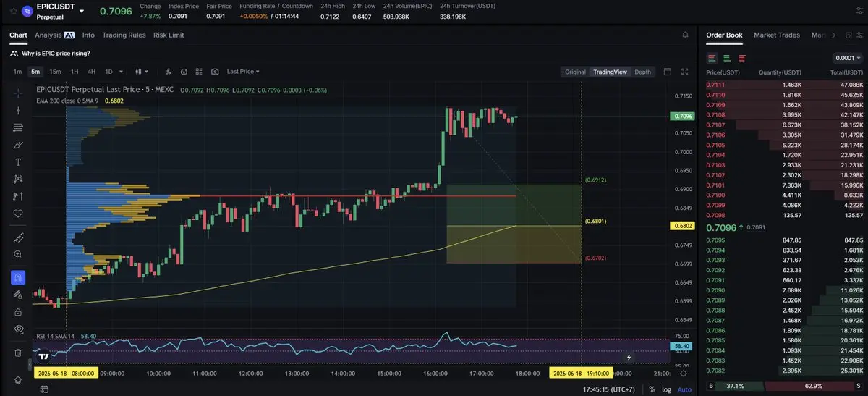The image size is (868, 396).
Task: Select the 1D timeframe
Action: tap(109, 72)
